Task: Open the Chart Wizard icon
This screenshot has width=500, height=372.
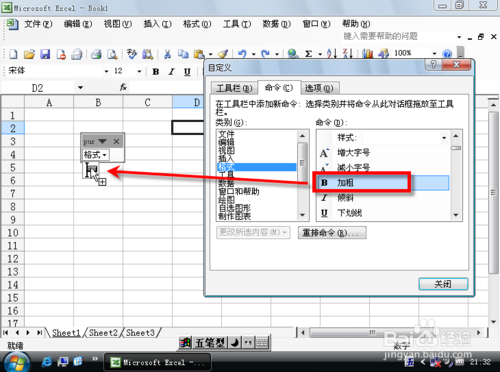Action: 367,54
